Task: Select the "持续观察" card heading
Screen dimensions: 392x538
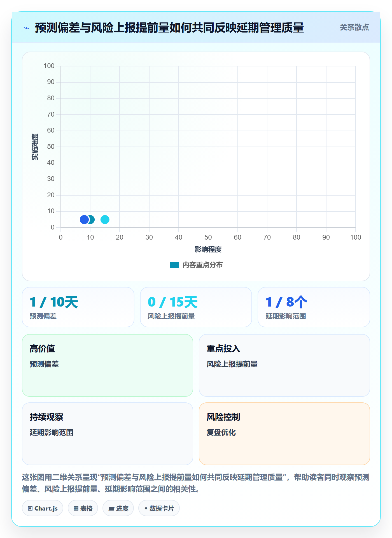Action: point(46,417)
